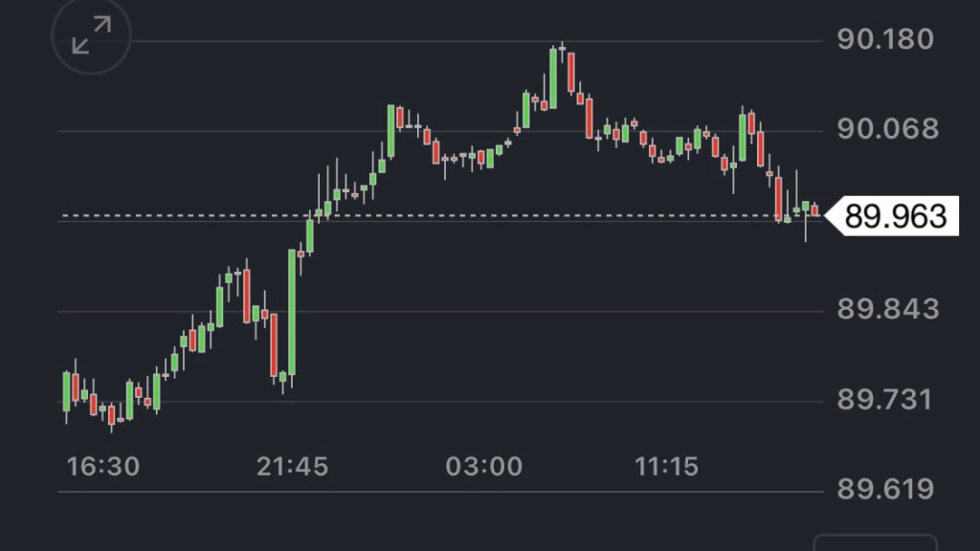Viewport: 980px width, 551px height.
Task: Click the tall red candle before the 21:45 surge
Action: [x=274, y=344]
